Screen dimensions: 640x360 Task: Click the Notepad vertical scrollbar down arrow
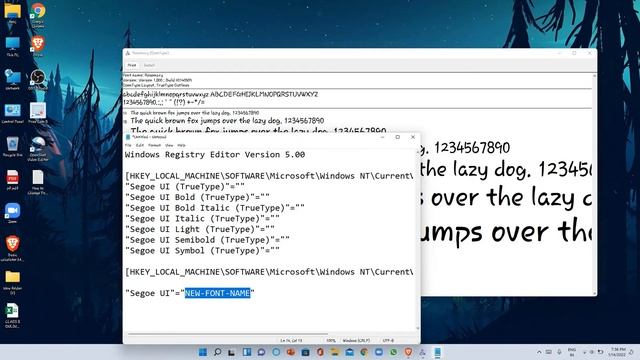tap(418, 328)
